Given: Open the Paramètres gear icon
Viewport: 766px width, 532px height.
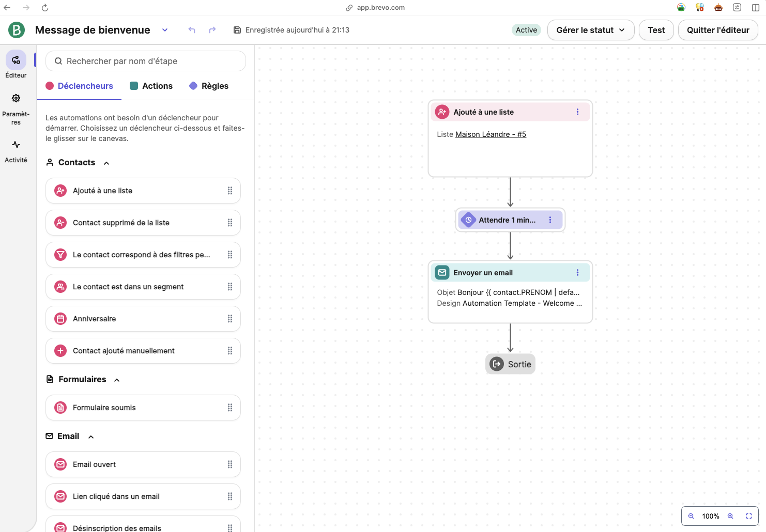Looking at the screenshot, I should coord(16,98).
